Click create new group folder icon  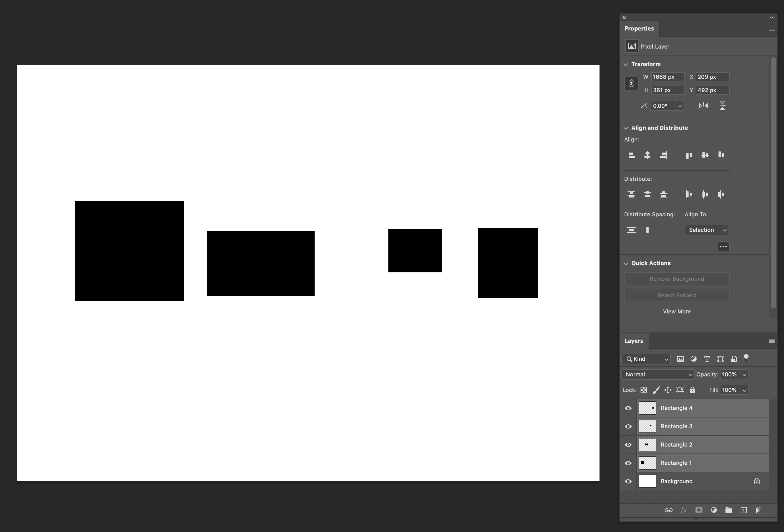(729, 510)
